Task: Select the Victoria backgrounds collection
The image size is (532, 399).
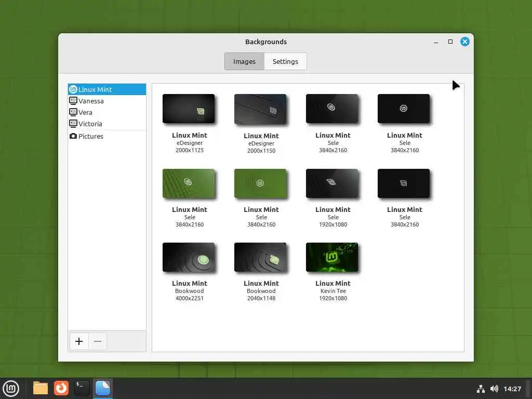Action: click(x=107, y=124)
